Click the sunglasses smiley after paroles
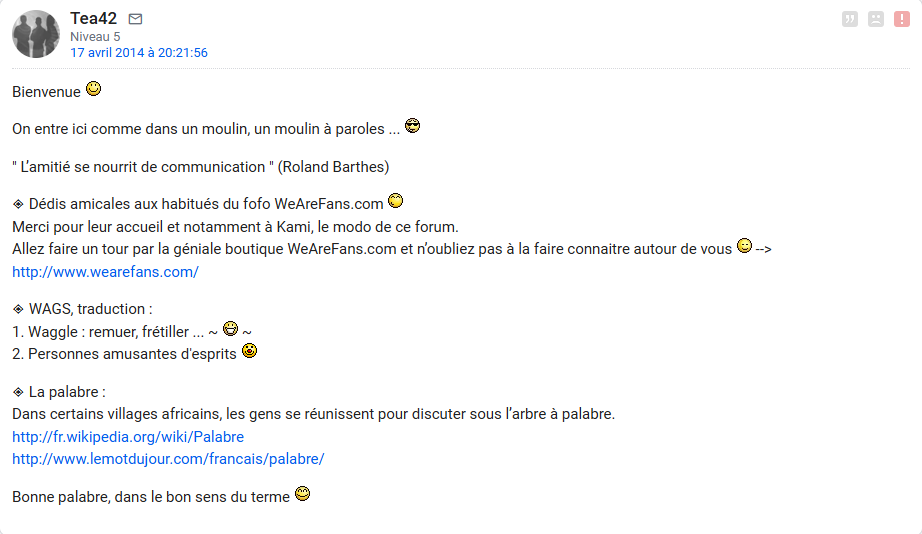The height and width of the screenshot is (534, 922). click(412, 126)
